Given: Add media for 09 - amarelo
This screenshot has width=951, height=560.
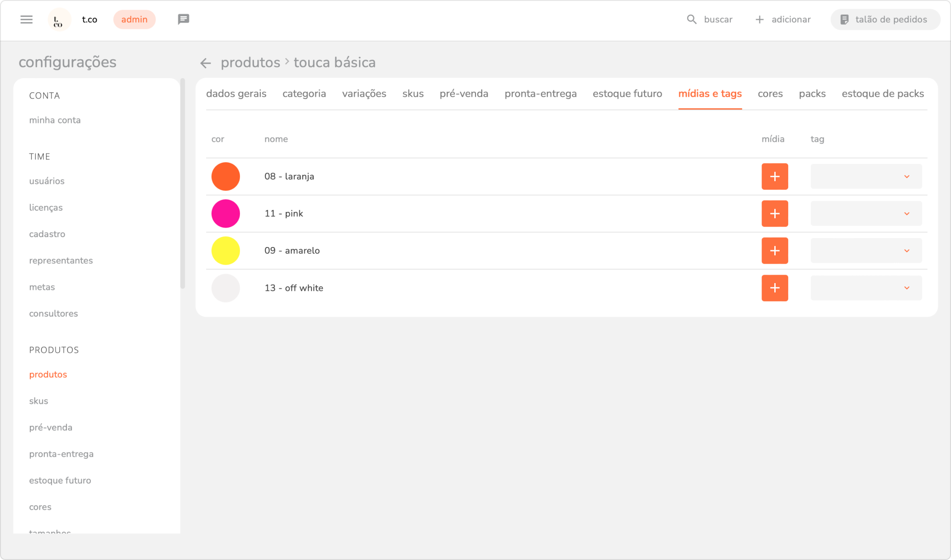Looking at the screenshot, I should click(x=774, y=251).
